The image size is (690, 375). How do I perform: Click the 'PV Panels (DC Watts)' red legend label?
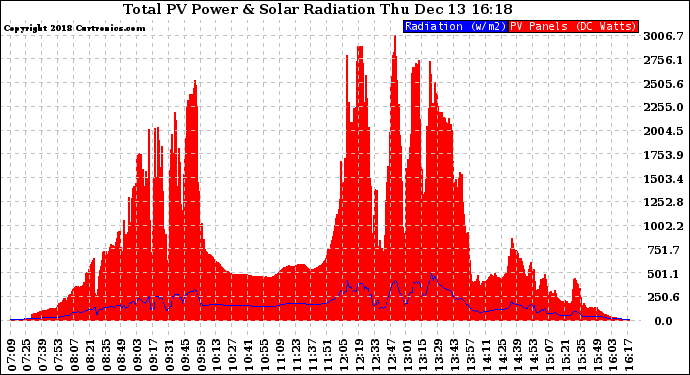point(573,26)
